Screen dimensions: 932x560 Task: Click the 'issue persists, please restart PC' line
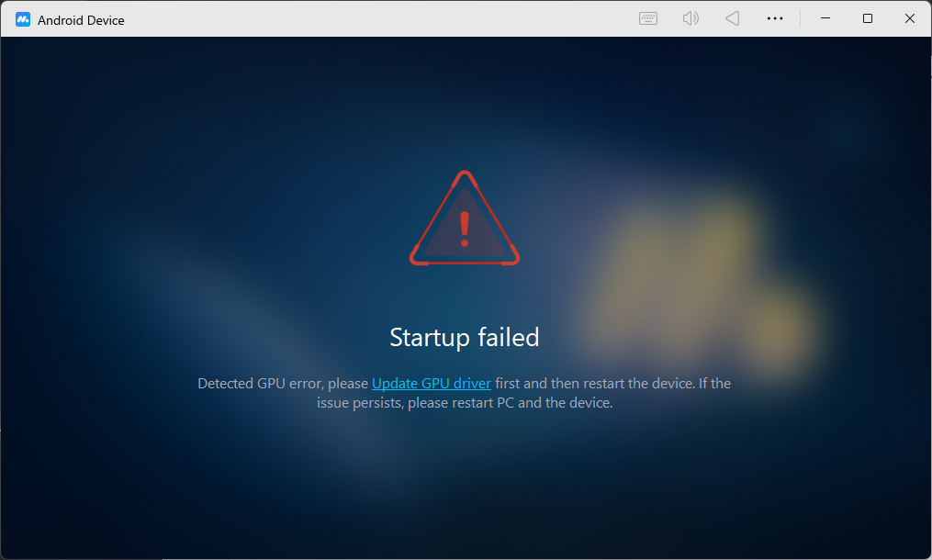pyautogui.click(x=415, y=403)
